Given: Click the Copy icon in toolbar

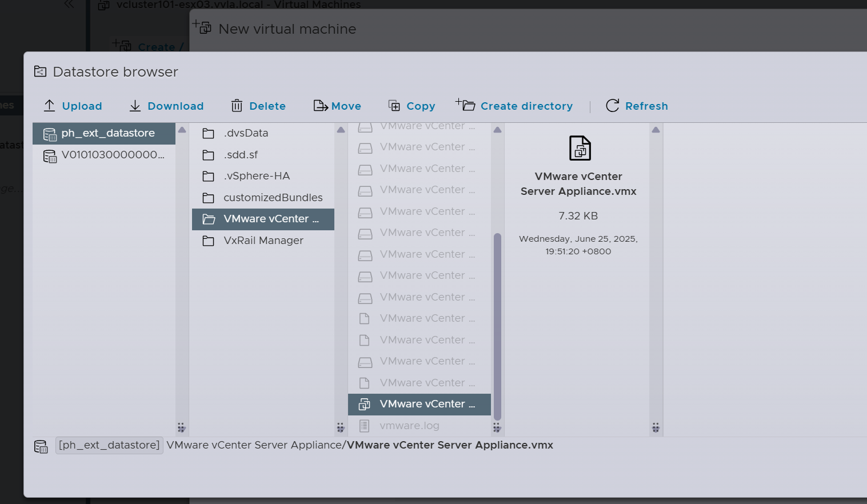Looking at the screenshot, I should [x=394, y=106].
